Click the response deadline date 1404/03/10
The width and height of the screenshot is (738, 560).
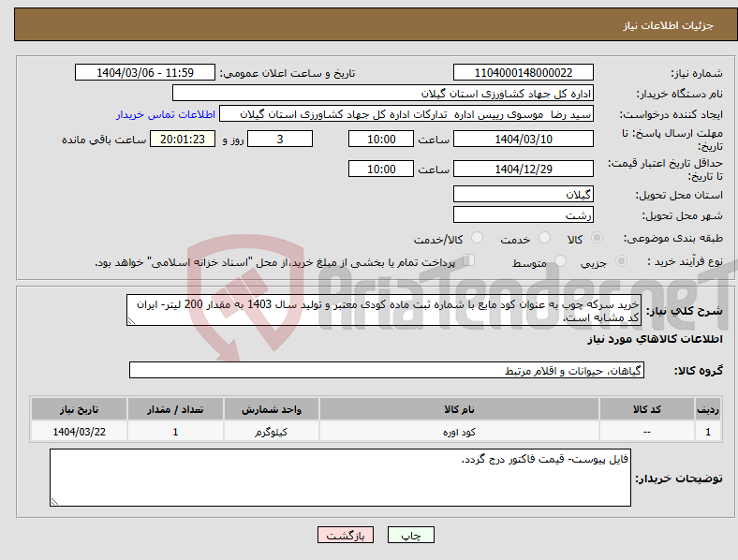coord(524,139)
